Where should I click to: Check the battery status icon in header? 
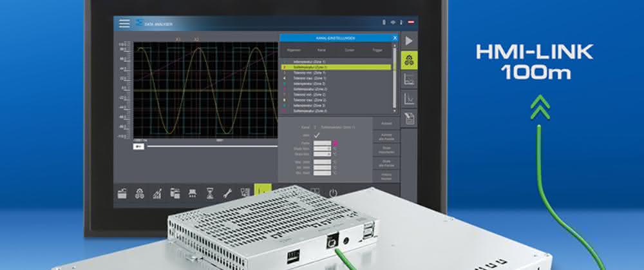pos(384,22)
